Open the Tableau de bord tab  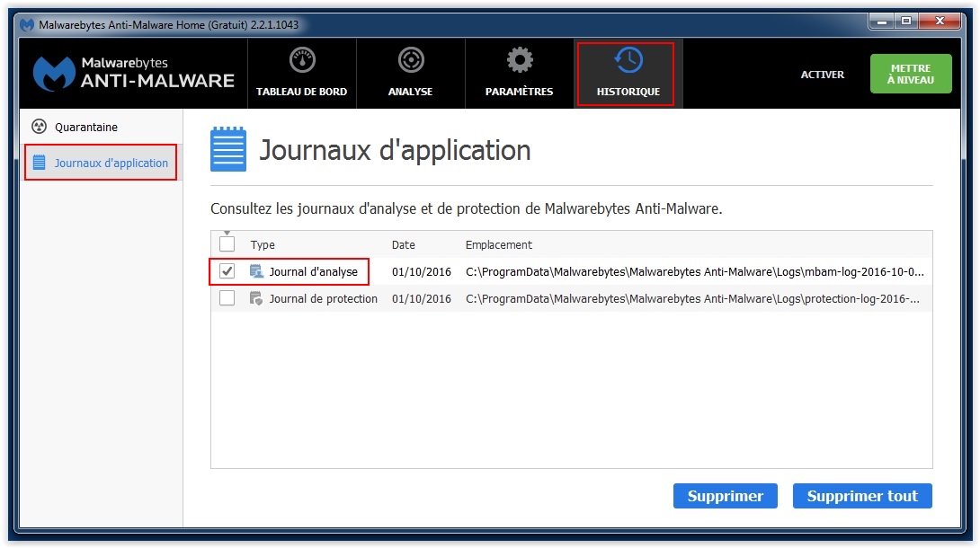click(x=302, y=74)
